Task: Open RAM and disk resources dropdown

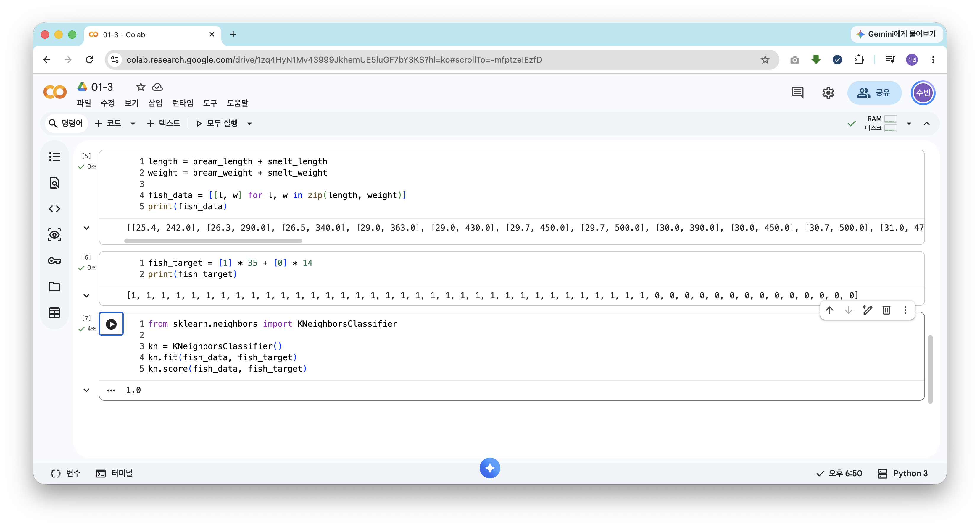Action: click(x=909, y=124)
